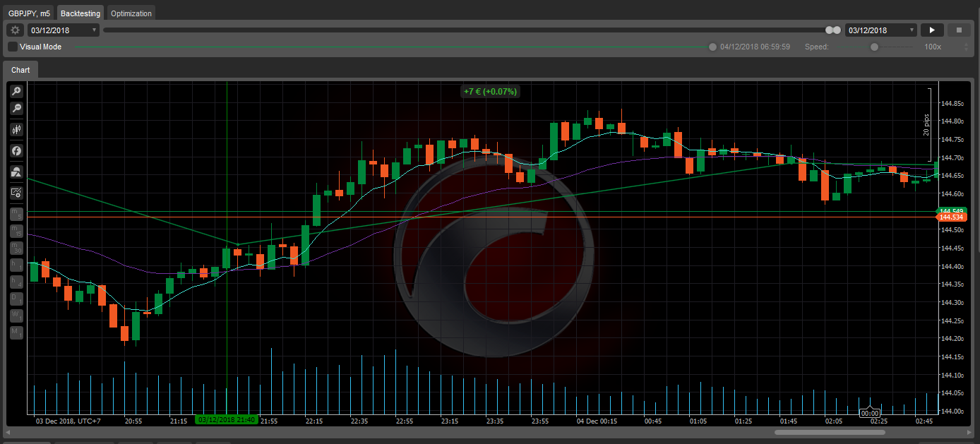Viewport: 980px width, 444px height.
Task: Click the 04 Dec 00:15 time axis label
Action: click(597, 421)
